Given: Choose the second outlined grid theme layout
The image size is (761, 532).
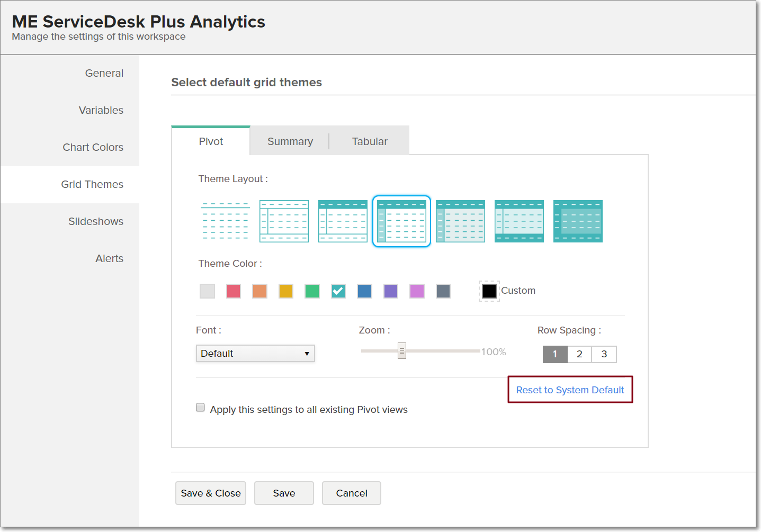Looking at the screenshot, I should click(284, 221).
